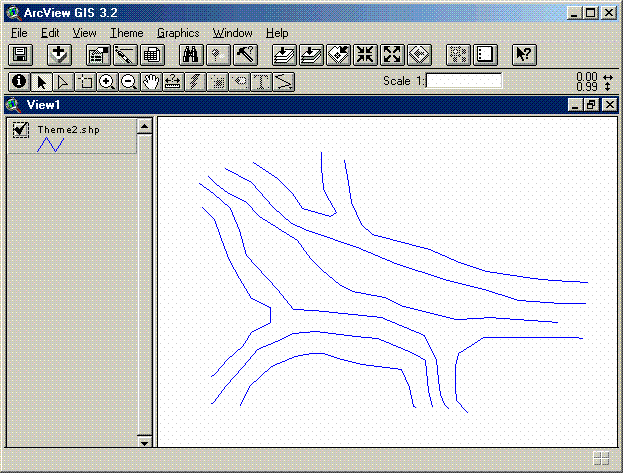
Task: Click the Find binoculars icon
Action: pos(191,55)
